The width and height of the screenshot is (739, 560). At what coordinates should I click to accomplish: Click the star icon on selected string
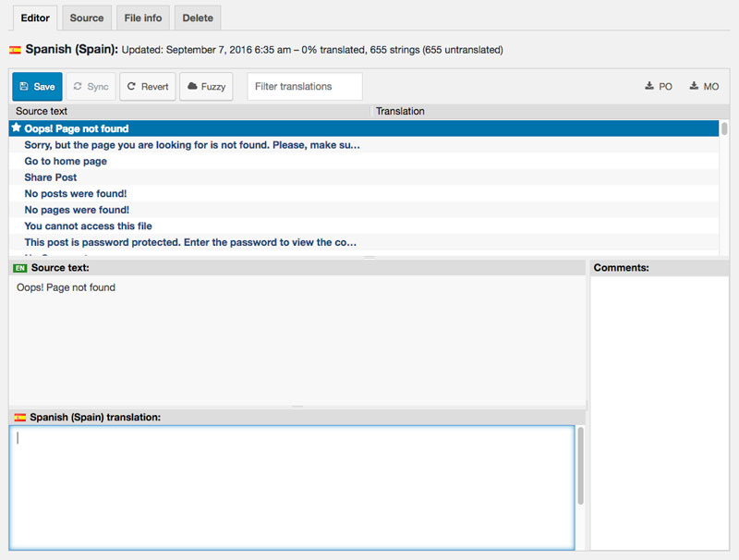(x=16, y=128)
